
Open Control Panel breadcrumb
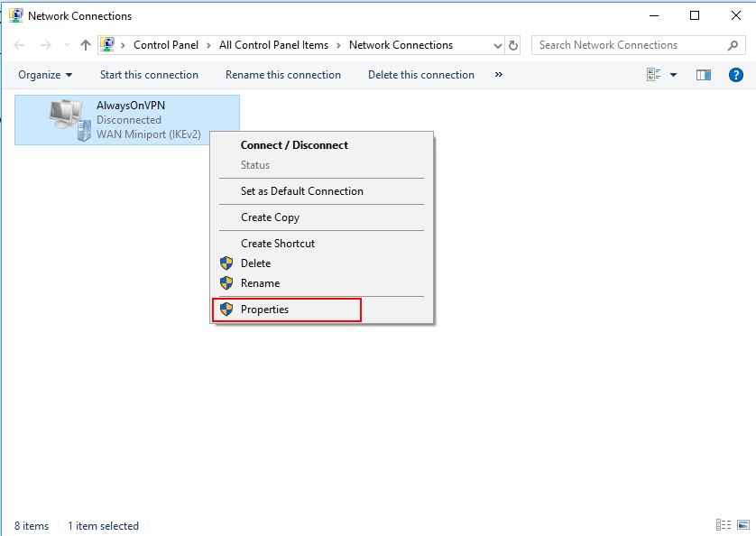pyautogui.click(x=165, y=45)
